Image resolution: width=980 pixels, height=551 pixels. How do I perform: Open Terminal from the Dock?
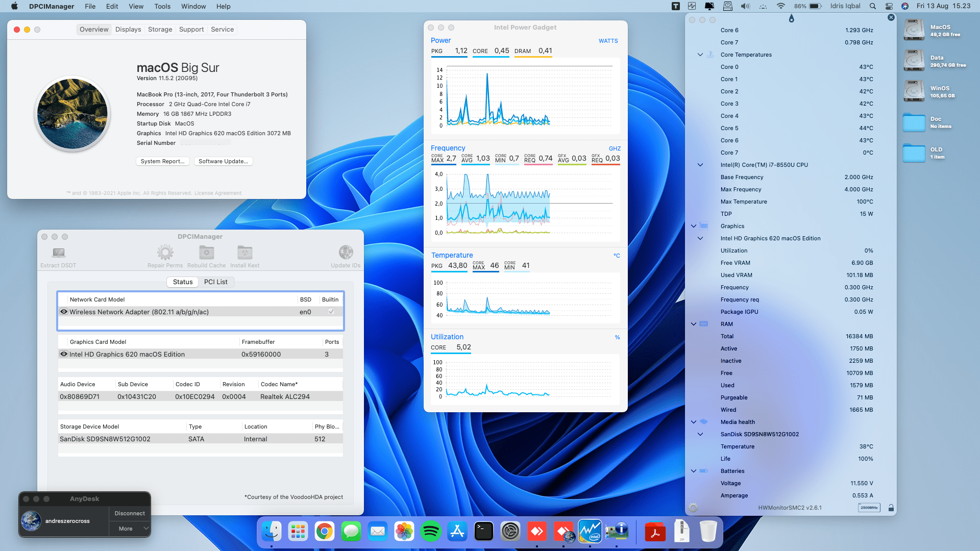[484, 532]
